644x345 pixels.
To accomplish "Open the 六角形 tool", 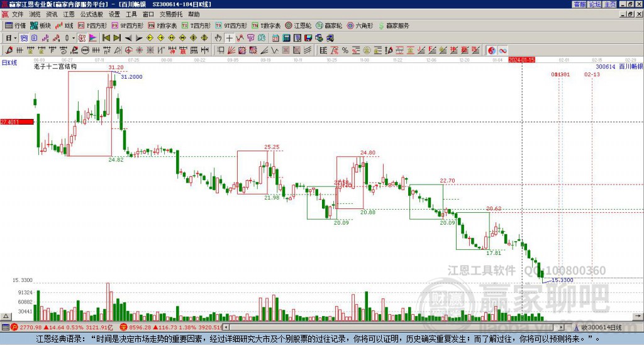I will [360, 25].
